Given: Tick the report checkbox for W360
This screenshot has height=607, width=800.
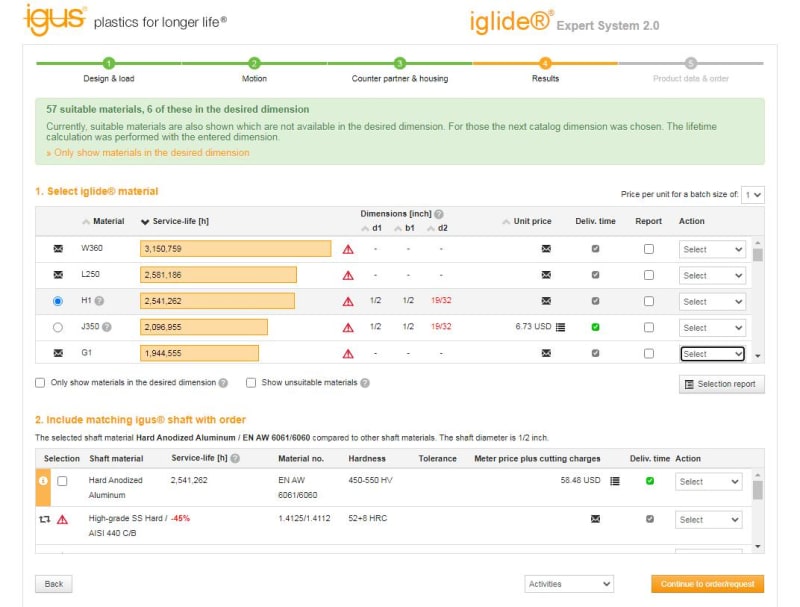Looking at the screenshot, I should [x=648, y=249].
